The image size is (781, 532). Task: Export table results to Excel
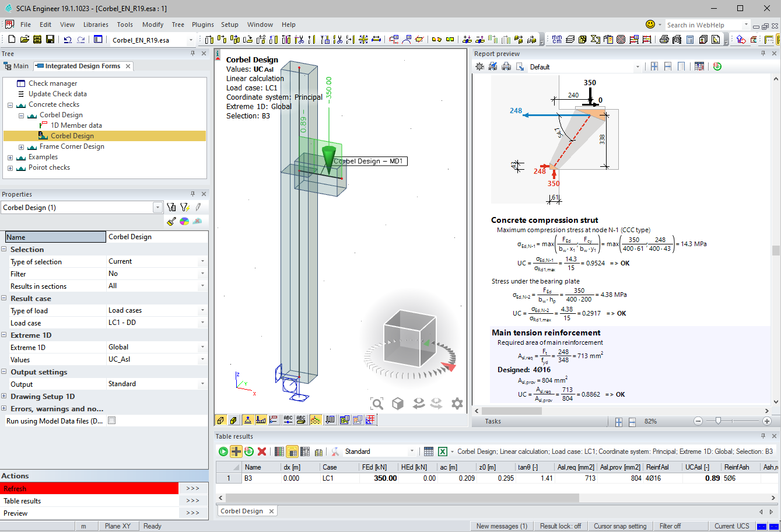[443, 452]
